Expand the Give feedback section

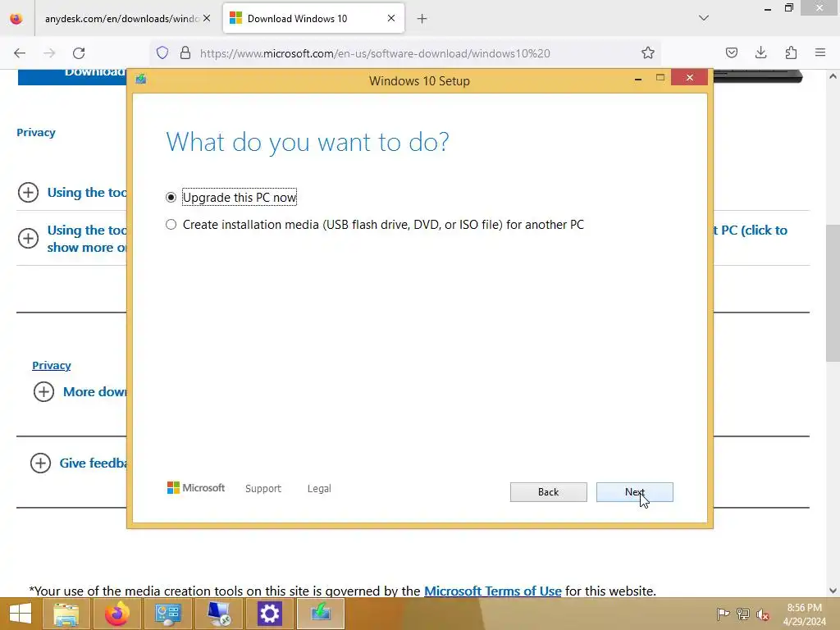click(40, 463)
